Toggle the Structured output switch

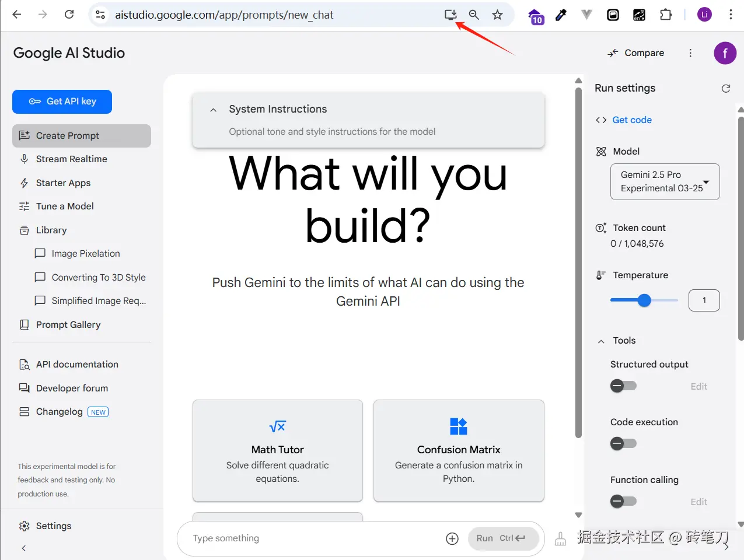[623, 386]
